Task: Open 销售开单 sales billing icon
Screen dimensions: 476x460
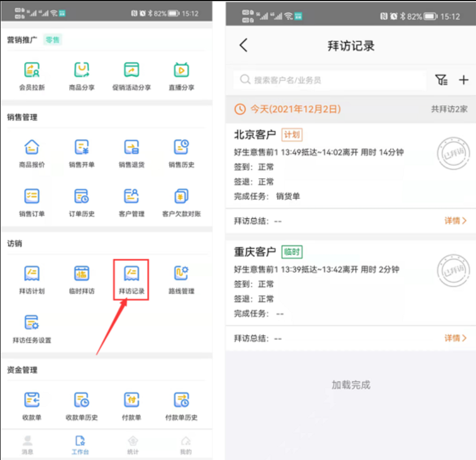Action: tap(82, 153)
